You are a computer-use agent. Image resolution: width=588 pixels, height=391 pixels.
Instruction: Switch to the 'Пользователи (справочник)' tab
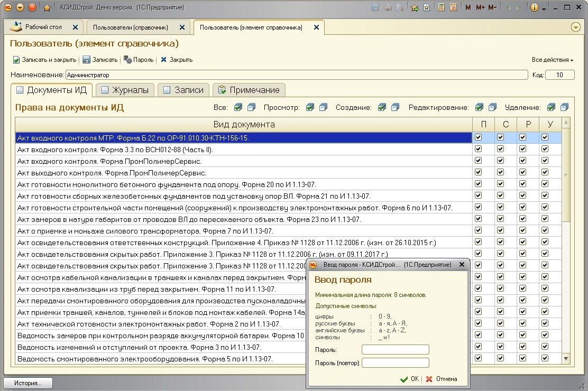(131, 27)
